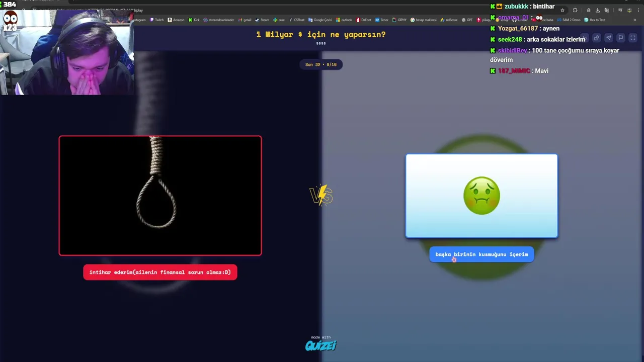
Task: Open the Steam bookmark
Action: pos(262,20)
